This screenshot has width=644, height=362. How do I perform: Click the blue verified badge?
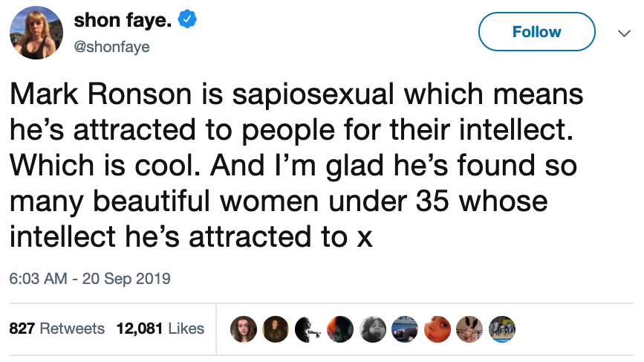(189, 21)
